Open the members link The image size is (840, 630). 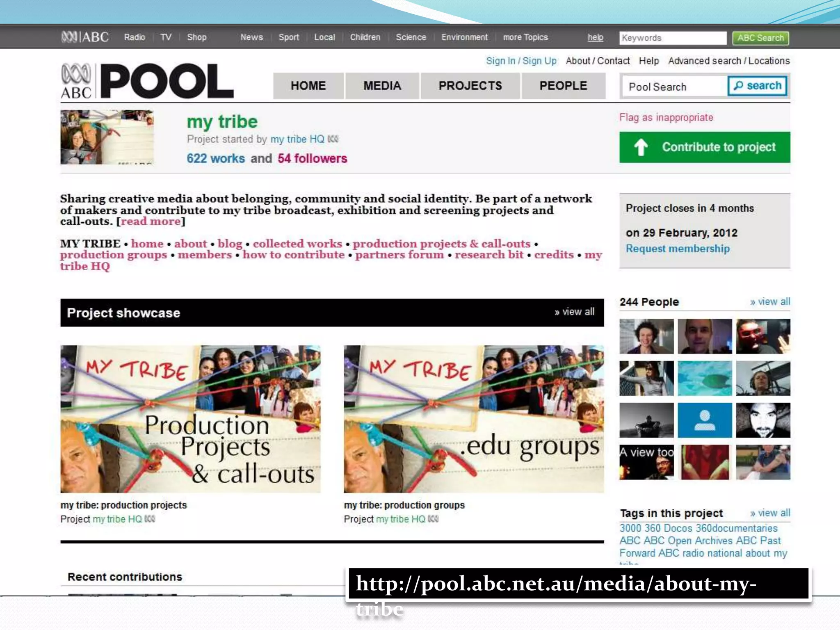205,255
